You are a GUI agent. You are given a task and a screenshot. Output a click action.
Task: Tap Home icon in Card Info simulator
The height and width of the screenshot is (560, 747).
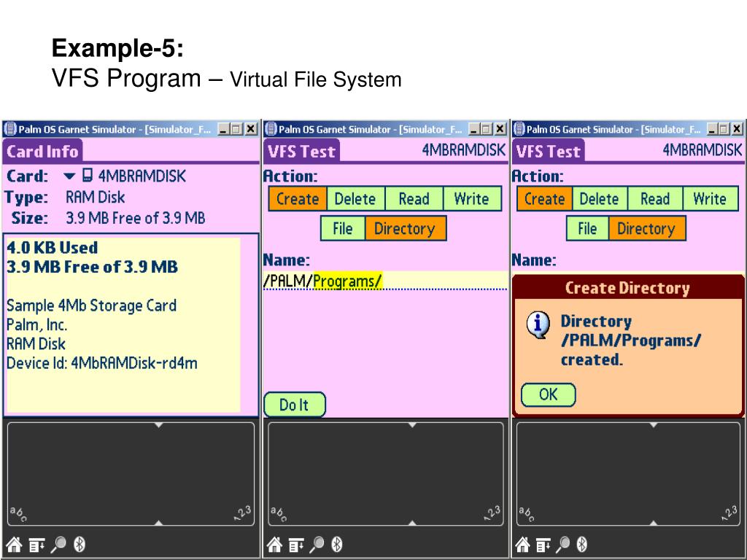point(15,544)
